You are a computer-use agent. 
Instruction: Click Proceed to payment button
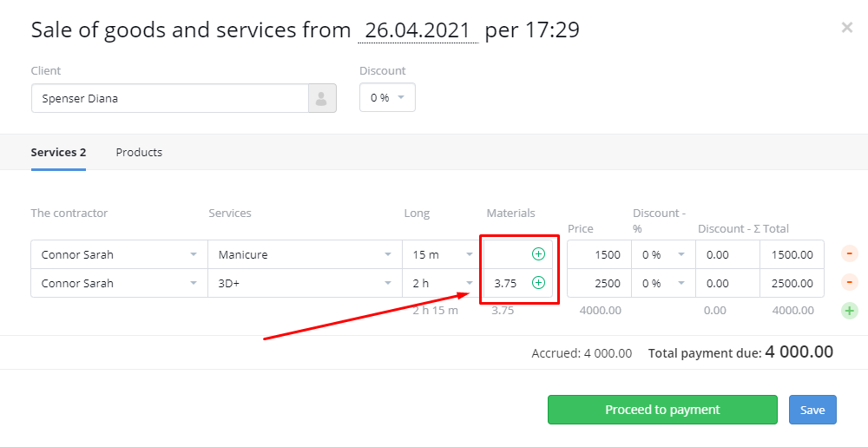point(662,410)
